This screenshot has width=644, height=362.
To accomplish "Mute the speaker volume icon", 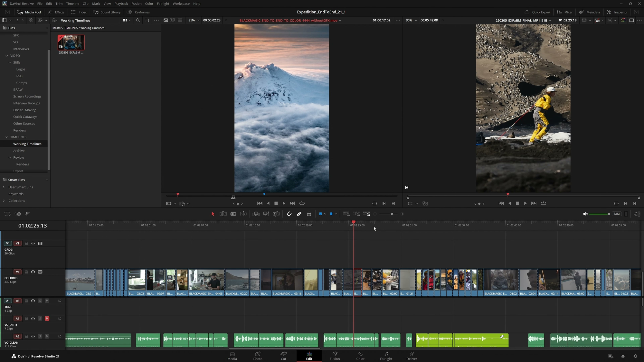I will tap(585, 214).
